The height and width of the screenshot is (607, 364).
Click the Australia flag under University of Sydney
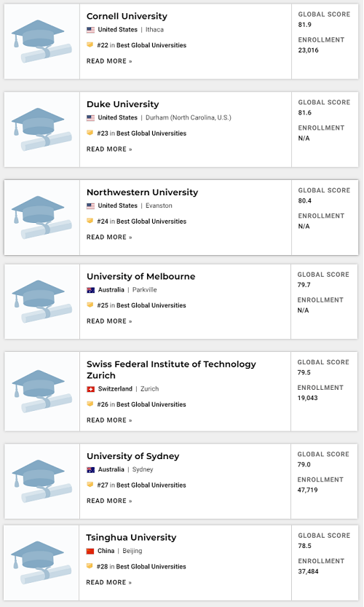[x=90, y=469]
